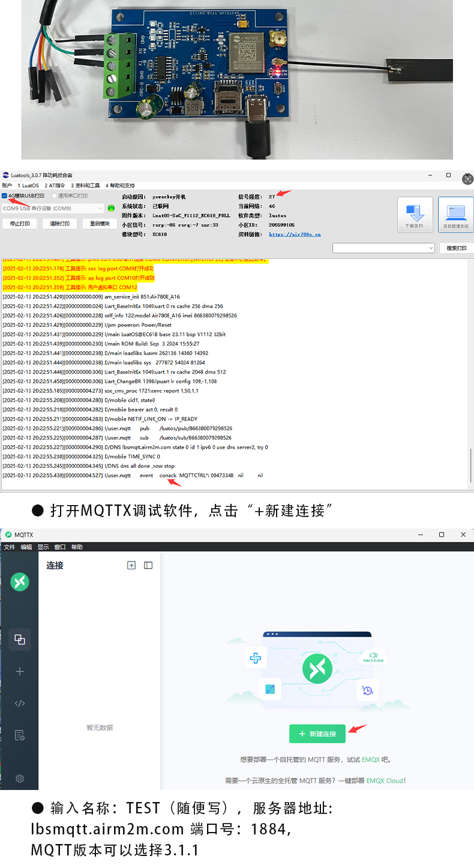The height and width of the screenshot is (868, 474).
Task: Open the LuatOS menu in Luatools
Action: pyautogui.click(x=28, y=185)
